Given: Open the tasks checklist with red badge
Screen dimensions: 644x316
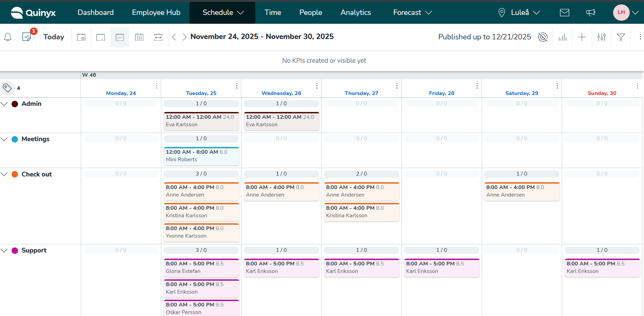Looking at the screenshot, I should [x=27, y=37].
